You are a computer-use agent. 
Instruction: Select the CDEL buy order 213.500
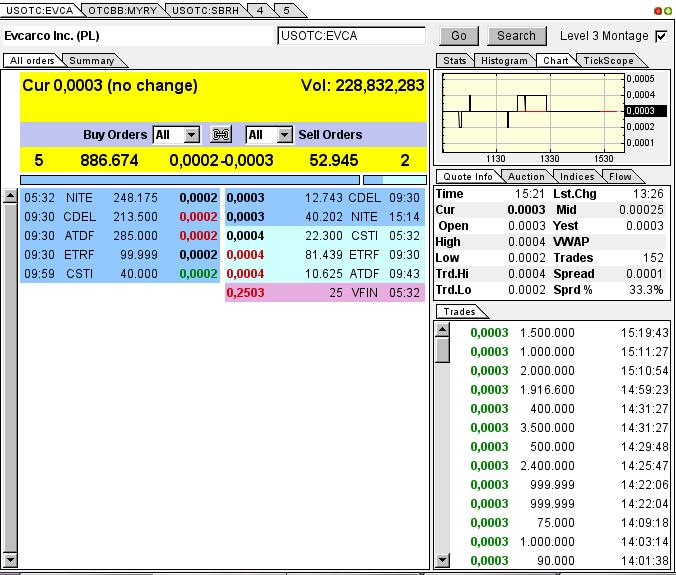click(120, 217)
